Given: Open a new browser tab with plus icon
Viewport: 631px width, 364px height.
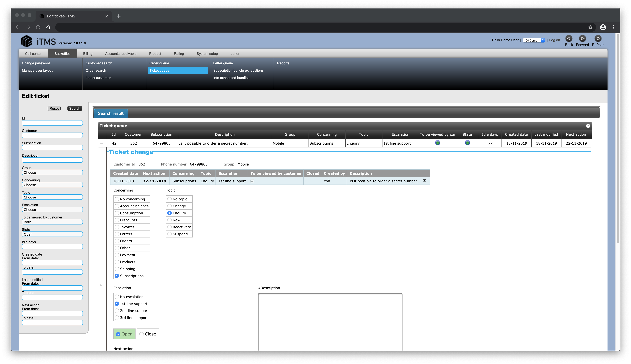Looking at the screenshot, I should point(119,16).
